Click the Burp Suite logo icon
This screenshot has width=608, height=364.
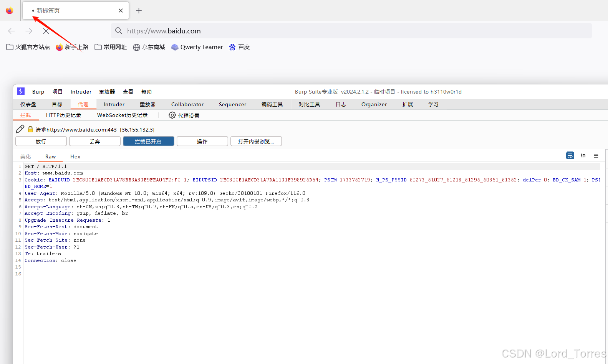coord(21,91)
